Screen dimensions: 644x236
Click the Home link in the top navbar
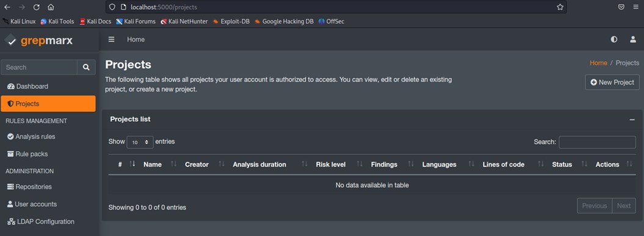(x=136, y=40)
